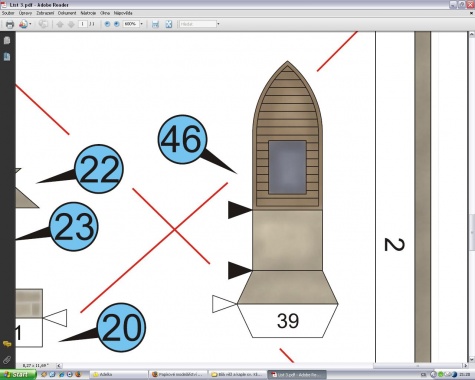Open the Dokument menu

click(67, 13)
